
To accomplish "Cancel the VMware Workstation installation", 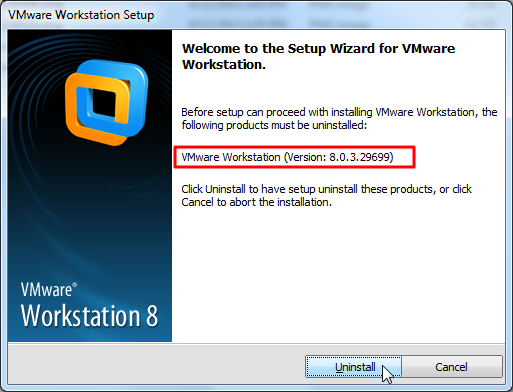I will tap(452, 367).
